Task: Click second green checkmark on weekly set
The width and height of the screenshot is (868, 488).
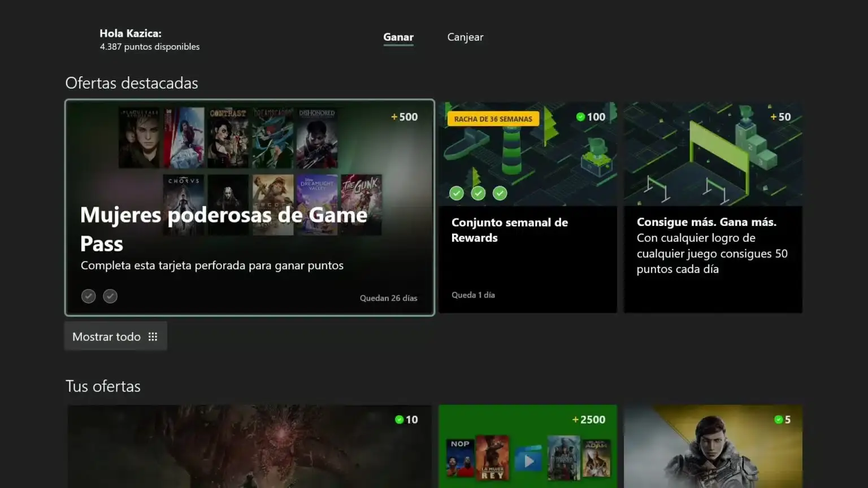Action: point(478,193)
